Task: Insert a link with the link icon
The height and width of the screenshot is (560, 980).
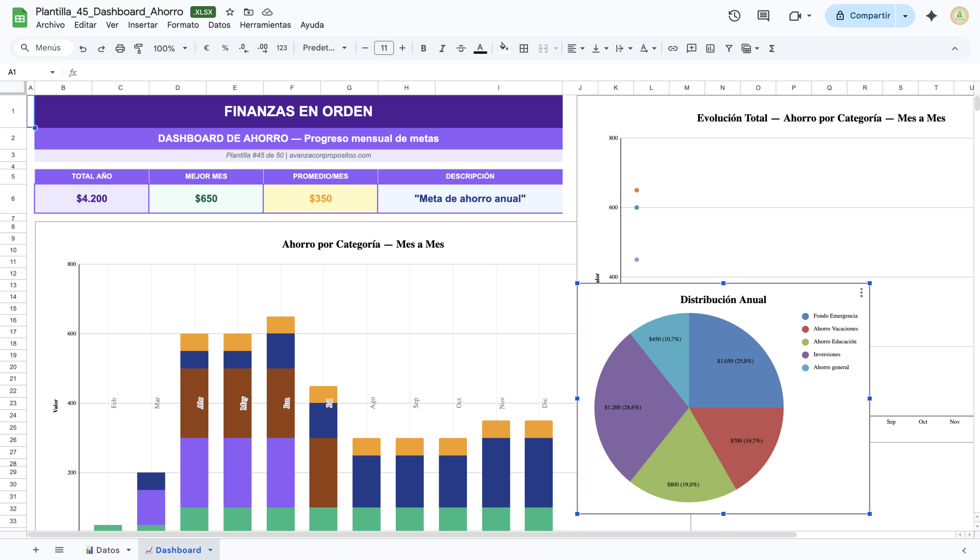Action: coord(673,48)
